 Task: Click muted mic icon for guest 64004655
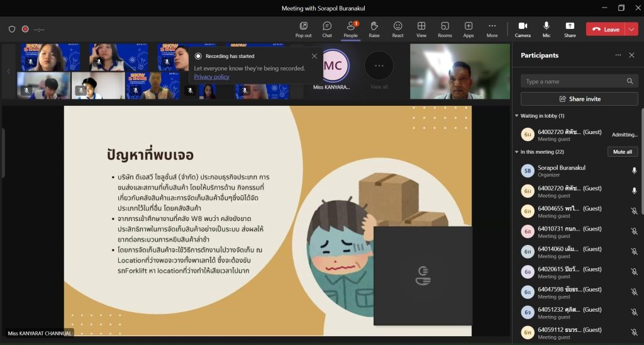634,211
